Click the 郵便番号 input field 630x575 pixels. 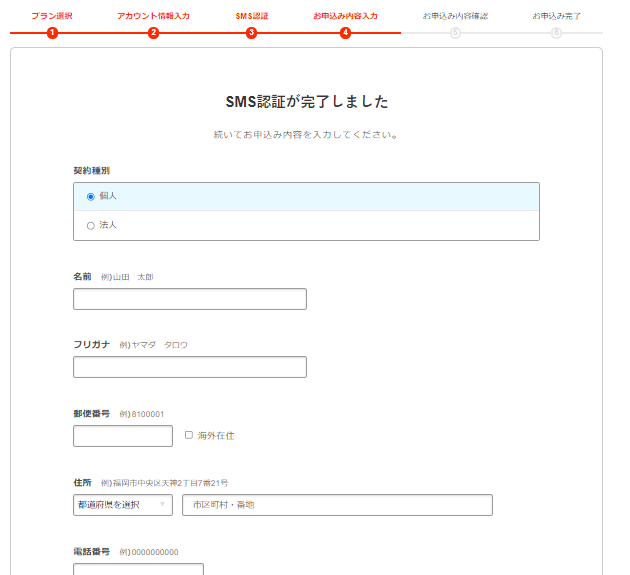pos(123,436)
